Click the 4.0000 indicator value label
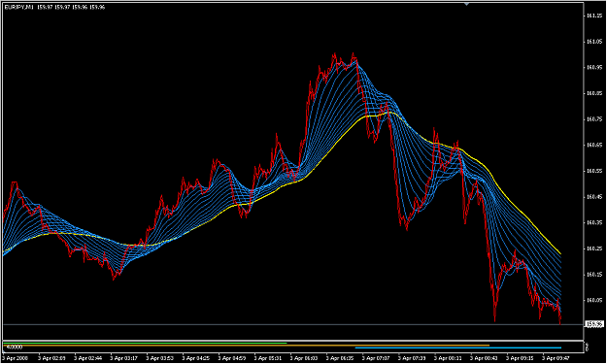Image resolution: width=607 pixels, height=364 pixels. click(15, 347)
